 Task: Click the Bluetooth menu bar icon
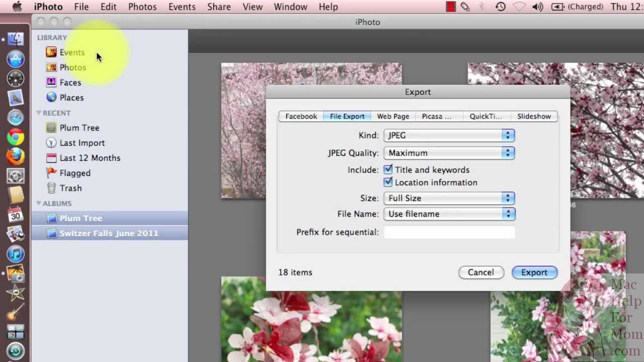tap(482, 7)
